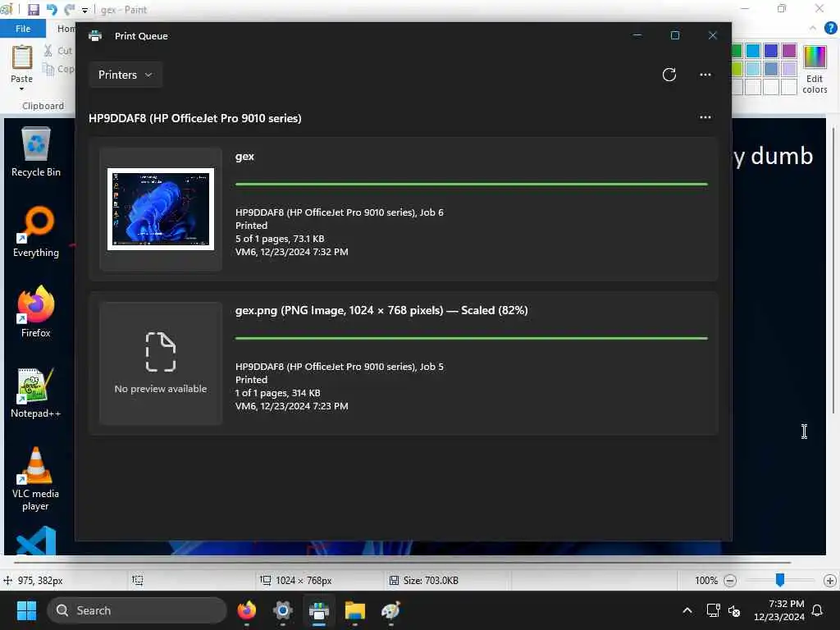Click the network icon in system tray
Screen dimensions: 840x630
click(x=713, y=610)
